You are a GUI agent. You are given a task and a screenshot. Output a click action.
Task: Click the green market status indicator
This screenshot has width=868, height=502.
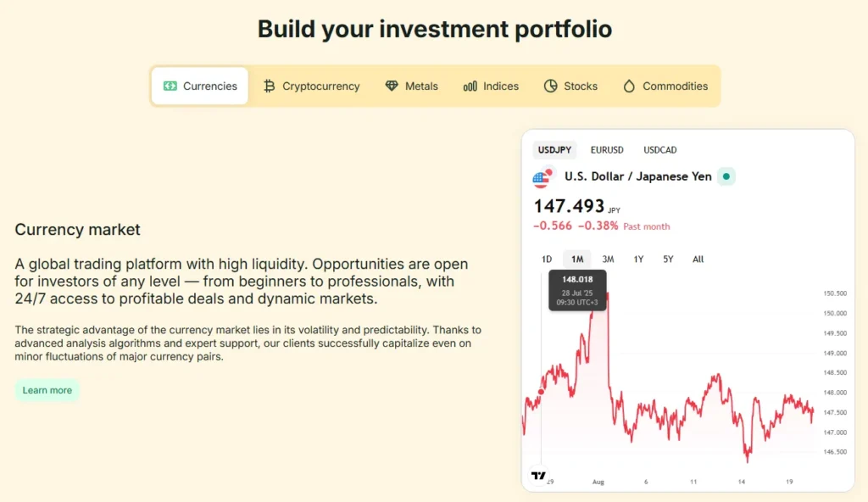726,177
